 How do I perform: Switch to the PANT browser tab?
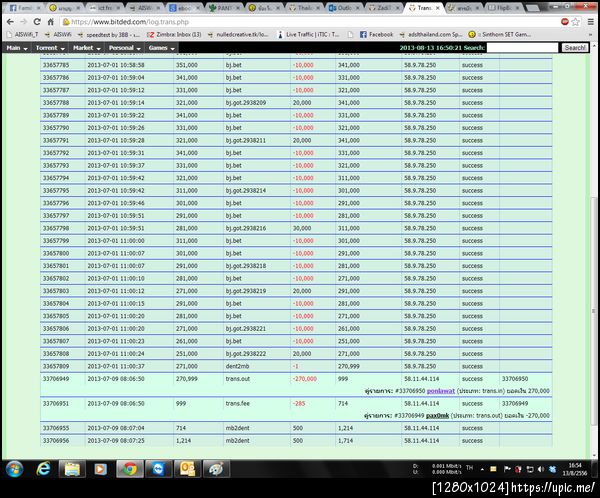[225, 8]
